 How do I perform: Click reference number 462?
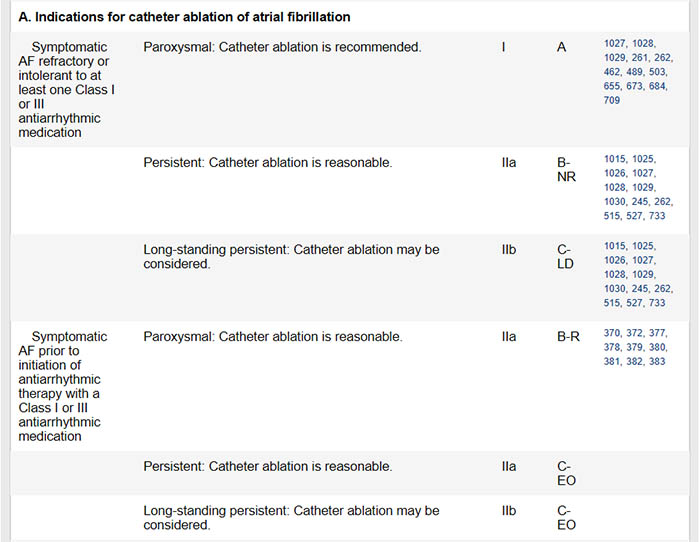[x=615, y=72]
